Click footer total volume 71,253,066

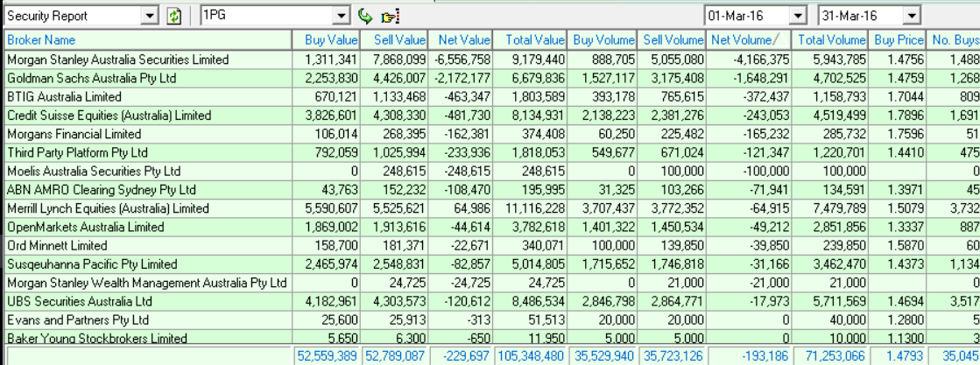835,356
